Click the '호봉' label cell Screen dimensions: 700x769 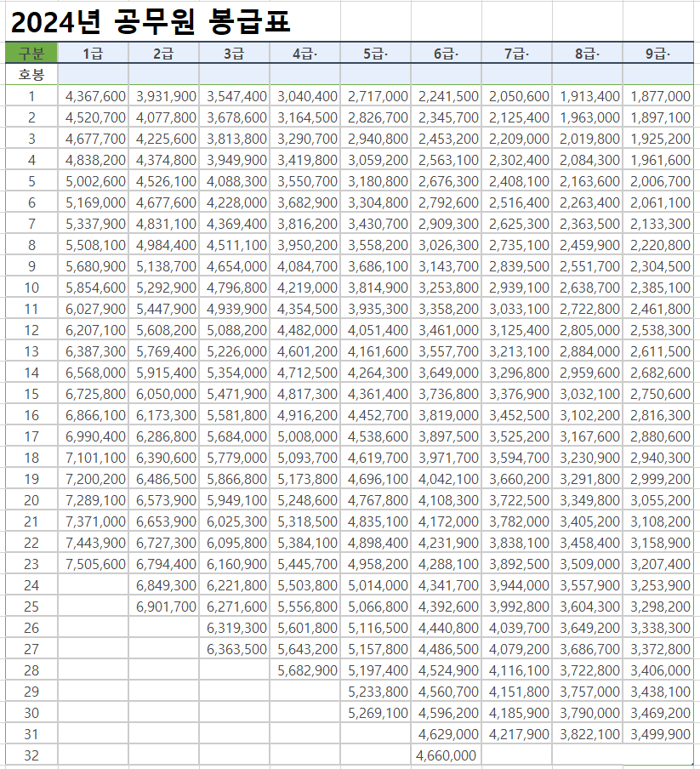tap(31, 75)
